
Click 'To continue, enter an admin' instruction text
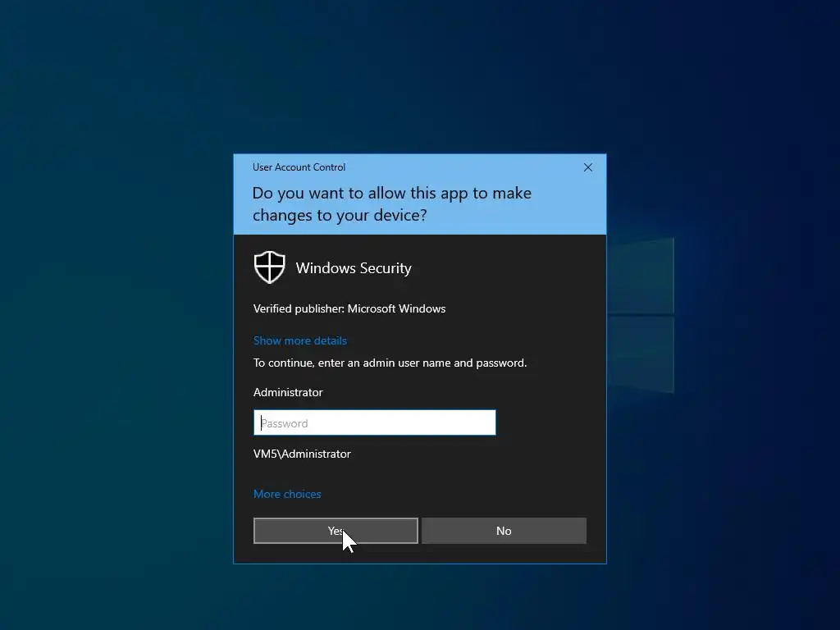[x=390, y=363]
